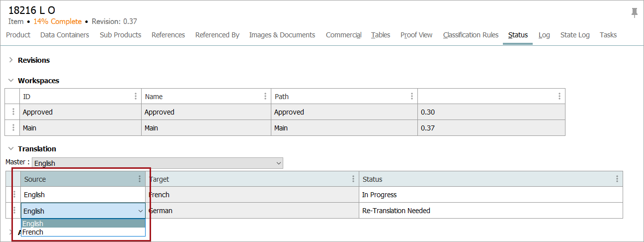Collapse the Workspaces section

click(x=11, y=81)
